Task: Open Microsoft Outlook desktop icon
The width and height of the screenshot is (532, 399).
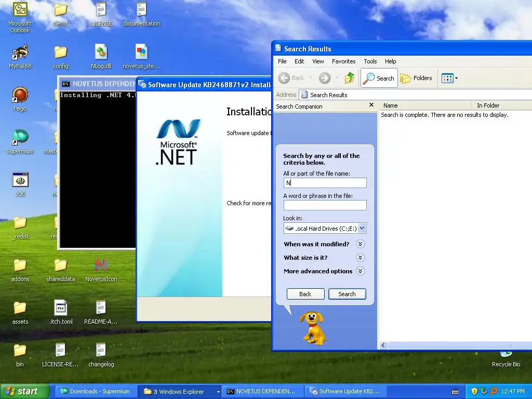Action: coord(20,17)
